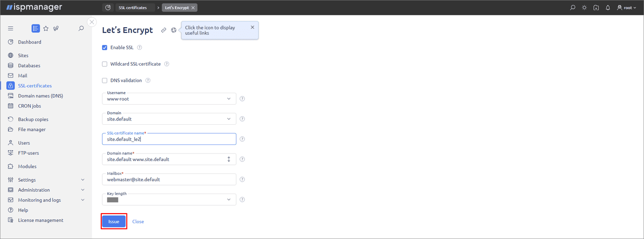
Task: Copy the page link icon next to title
Action: [x=163, y=30]
